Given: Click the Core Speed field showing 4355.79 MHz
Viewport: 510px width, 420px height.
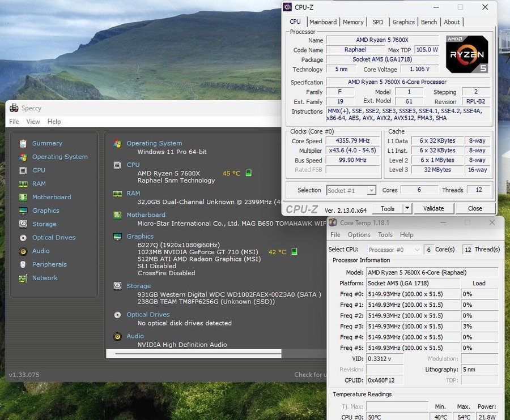Looking at the screenshot, I should 352,141.
